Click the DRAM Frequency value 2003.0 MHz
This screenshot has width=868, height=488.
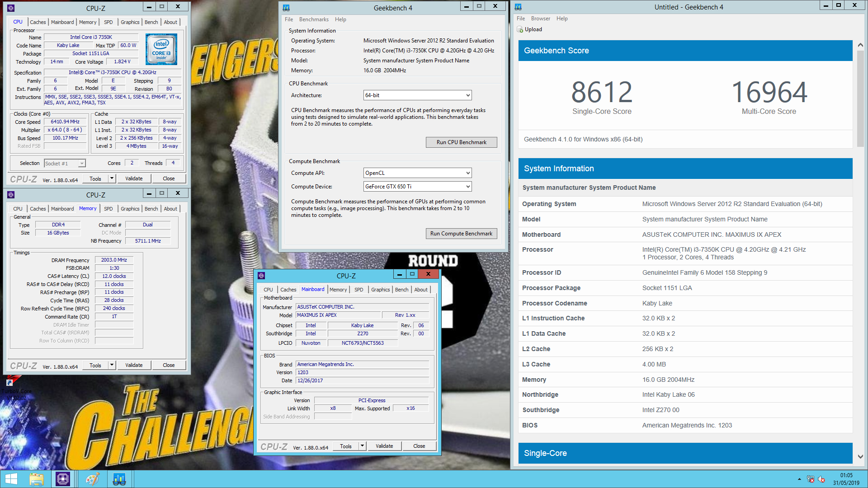coord(114,260)
